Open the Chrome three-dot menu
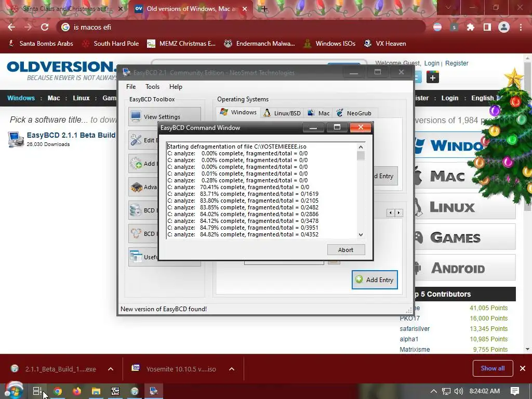Viewport: 532px width, 399px height. point(521,27)
